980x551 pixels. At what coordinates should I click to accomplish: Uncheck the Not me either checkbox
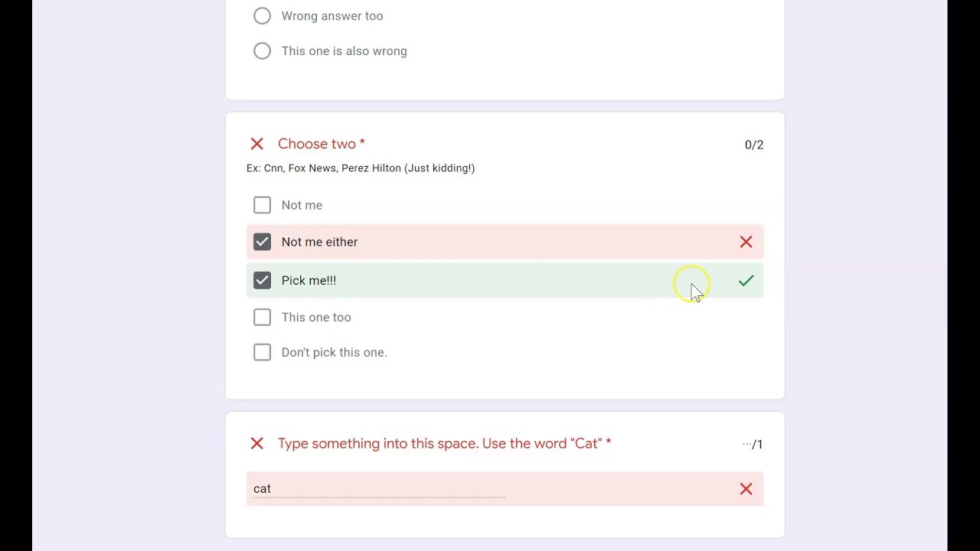(262, 242)
